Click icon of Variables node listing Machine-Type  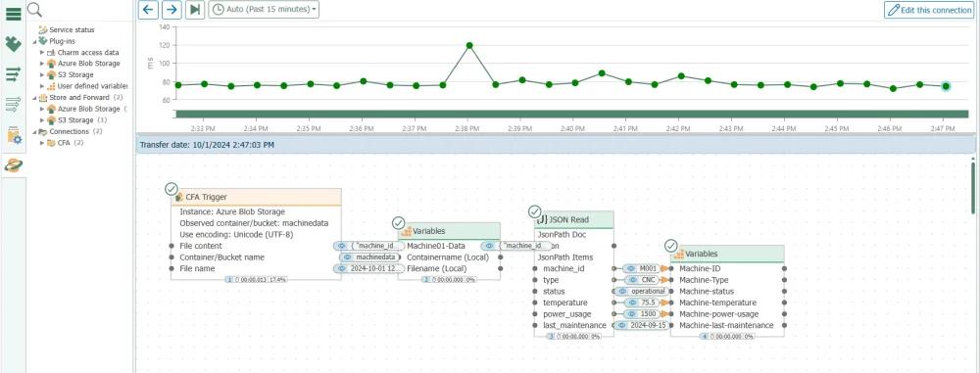point(679,255)
